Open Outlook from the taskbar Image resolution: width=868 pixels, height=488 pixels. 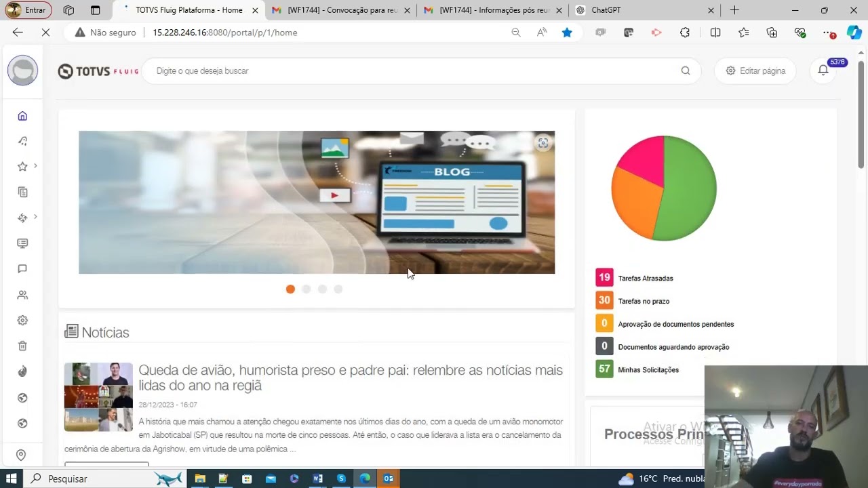(388, 479)
